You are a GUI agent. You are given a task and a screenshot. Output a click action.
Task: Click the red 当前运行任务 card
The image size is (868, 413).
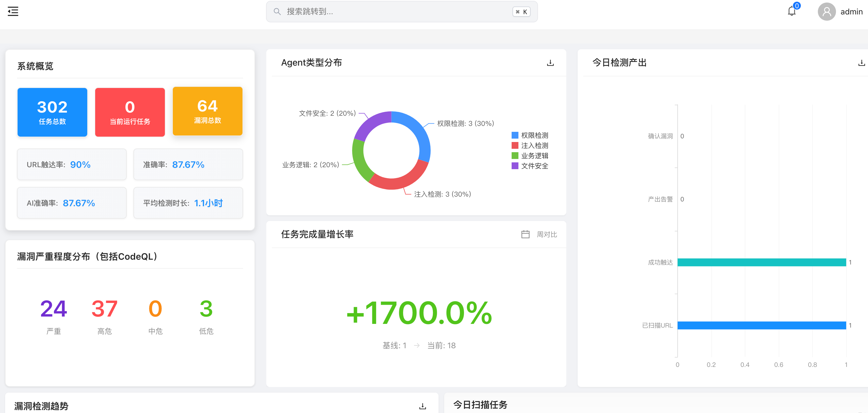click(x=130, y=112)
